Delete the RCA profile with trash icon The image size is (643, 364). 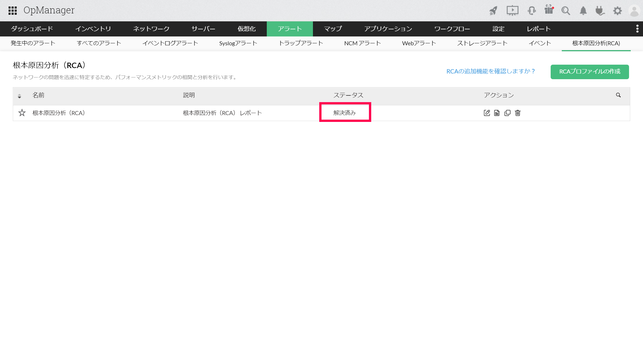(x=518, y=113)
